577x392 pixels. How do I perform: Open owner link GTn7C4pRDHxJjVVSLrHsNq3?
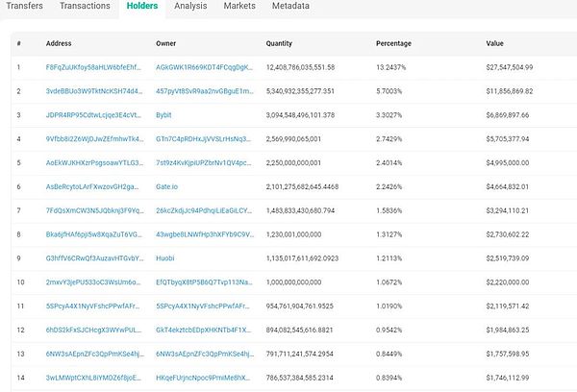[204, 138]
